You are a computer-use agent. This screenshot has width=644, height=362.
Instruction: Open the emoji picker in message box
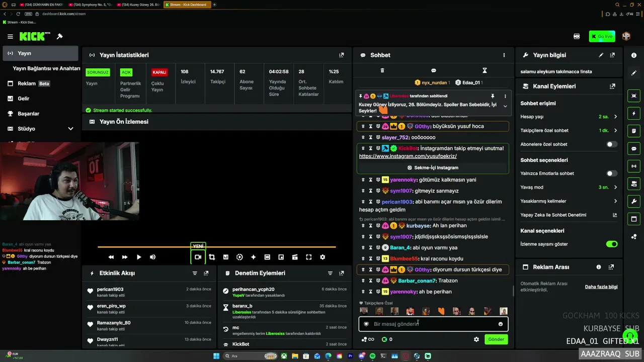[x=501, y=324]
